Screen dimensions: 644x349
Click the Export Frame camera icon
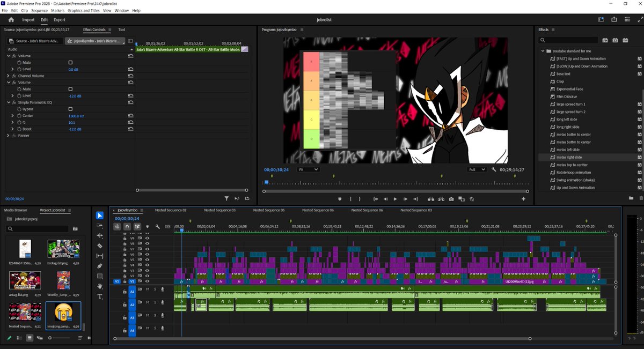pos(451,199)
